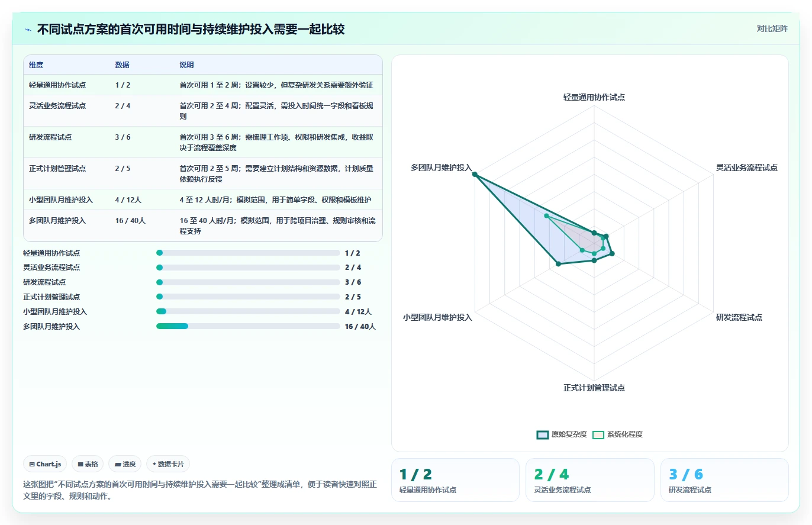The image size is (812, 525).
Task: Select 正式计划管理试点 in the table's 维度 column
Action: click(x=57, y=169)
